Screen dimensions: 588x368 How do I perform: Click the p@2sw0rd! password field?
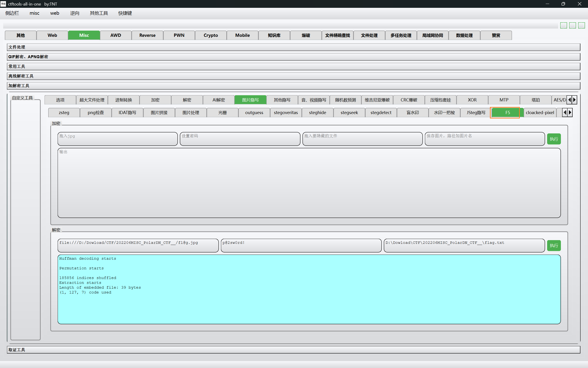pyautogui.click(x=301, y=246)
